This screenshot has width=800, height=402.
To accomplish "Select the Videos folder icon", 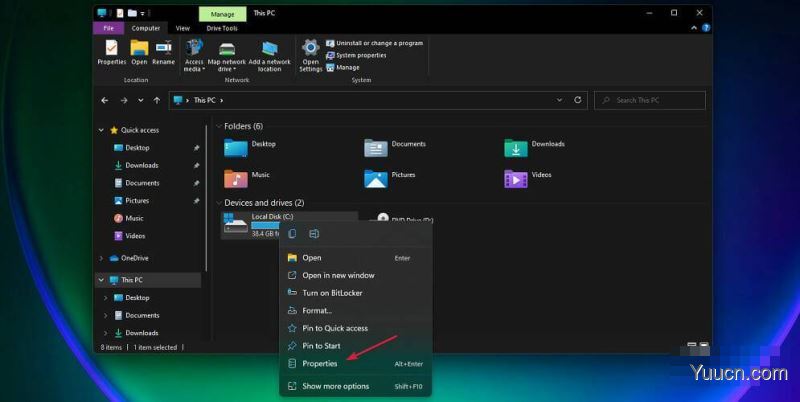I will [516, 179].
